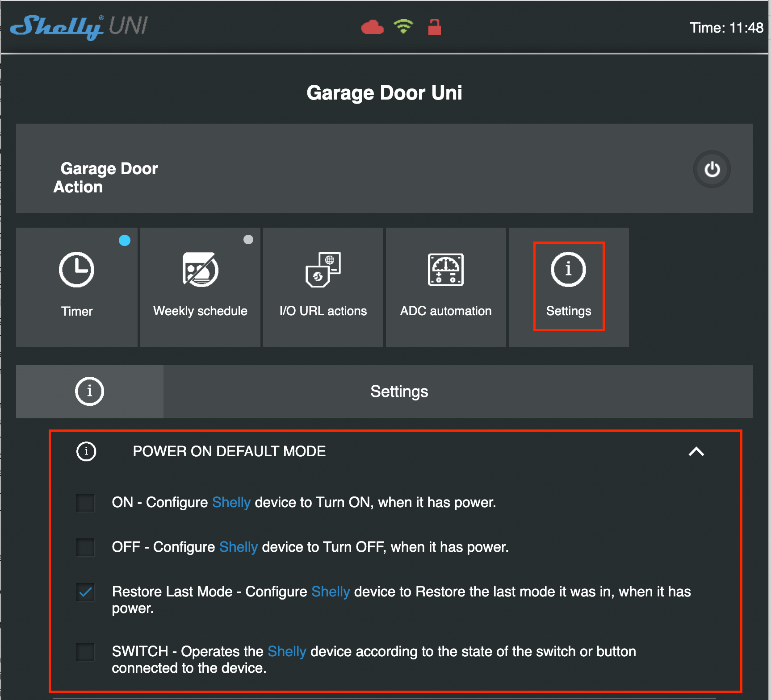
Task: Check the OFF power default option
Action: coord(85,547)
